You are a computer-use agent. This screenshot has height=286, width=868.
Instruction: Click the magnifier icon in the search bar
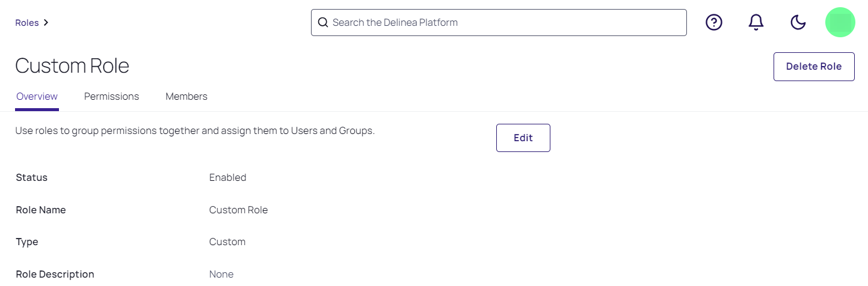[x=323, y=22]
